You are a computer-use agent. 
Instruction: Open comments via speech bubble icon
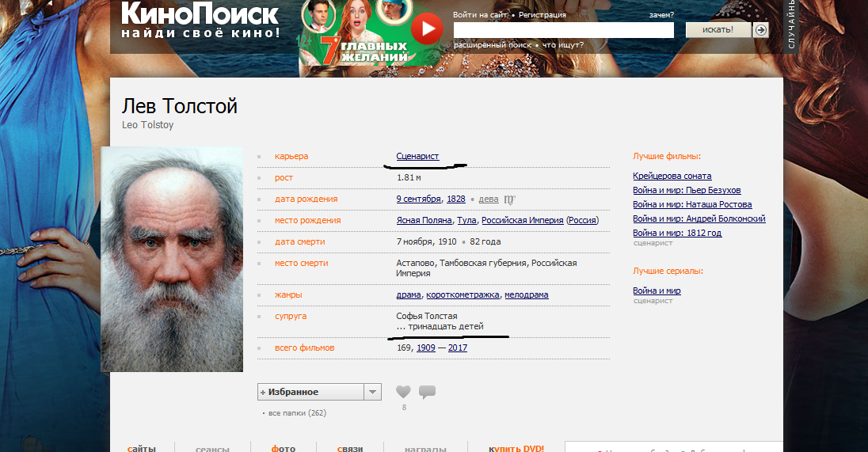[x=427, y=392]
